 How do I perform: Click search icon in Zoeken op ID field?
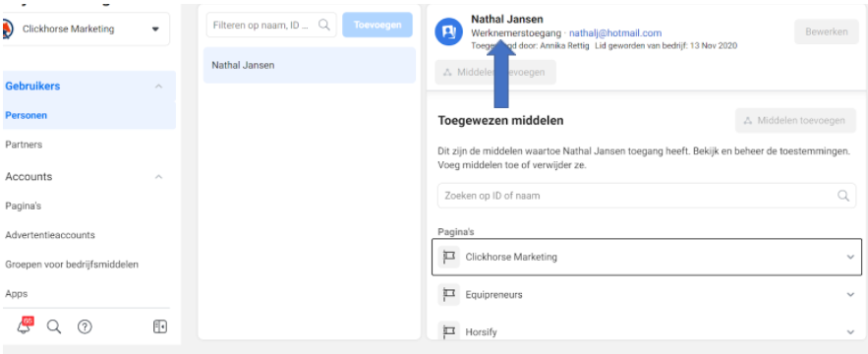click(843, 196)
